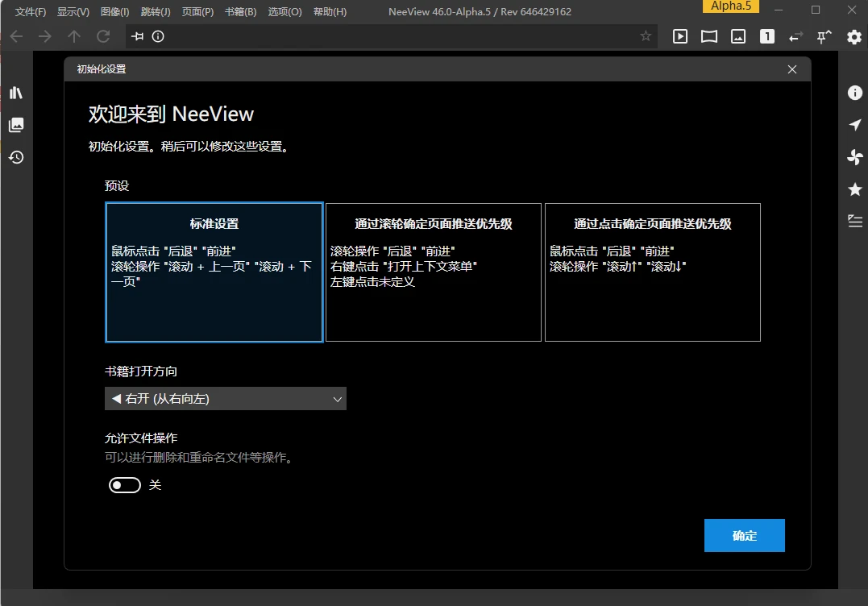868x606 pixels.
Task: Click the Back navigation arrow
Action: click(17, 36)
